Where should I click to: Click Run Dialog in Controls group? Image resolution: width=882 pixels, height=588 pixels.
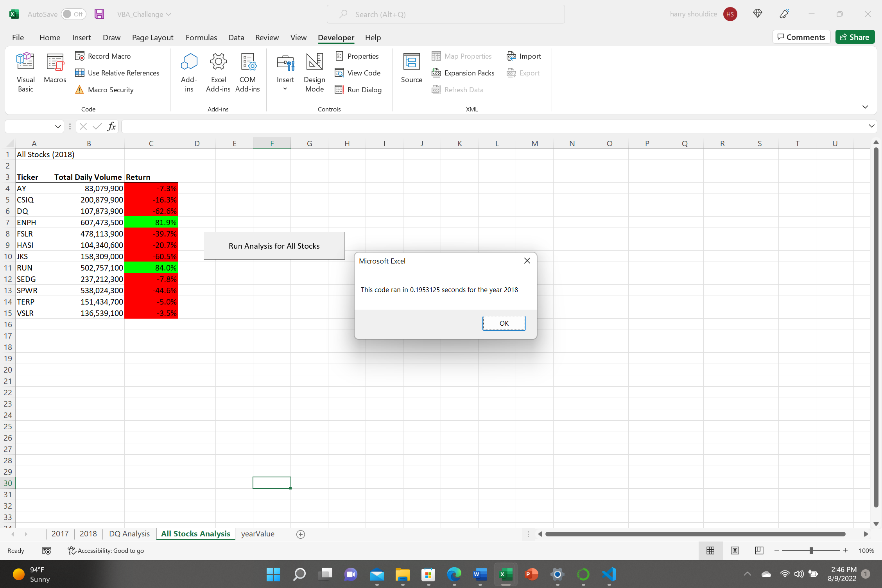click(x=358, y=90)
